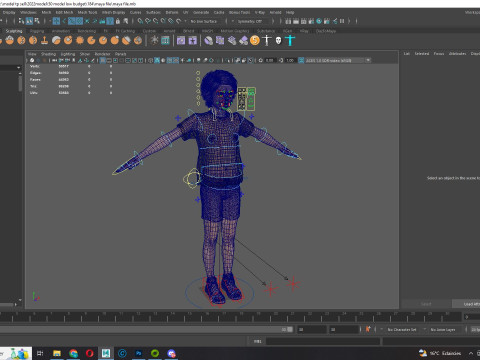
Task: Switch to the Sculpting shelf tab
Action: pyautogui.click(x=14, y=31)
